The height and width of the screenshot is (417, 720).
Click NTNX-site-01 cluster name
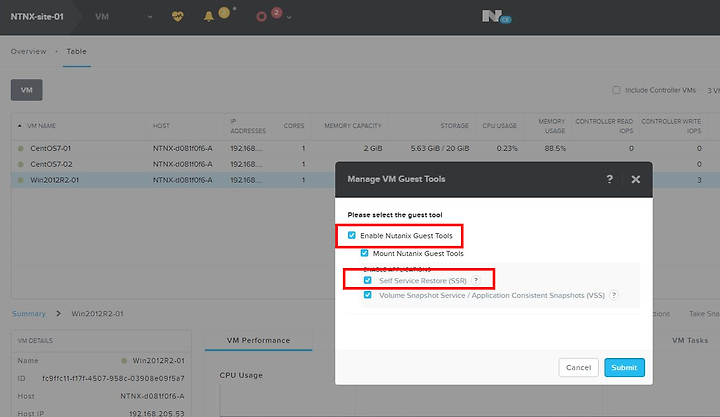[x=37, y=17]
